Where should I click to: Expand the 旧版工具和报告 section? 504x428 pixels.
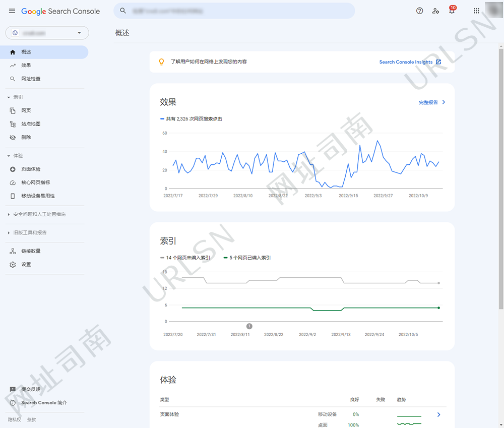click(30, 233)
